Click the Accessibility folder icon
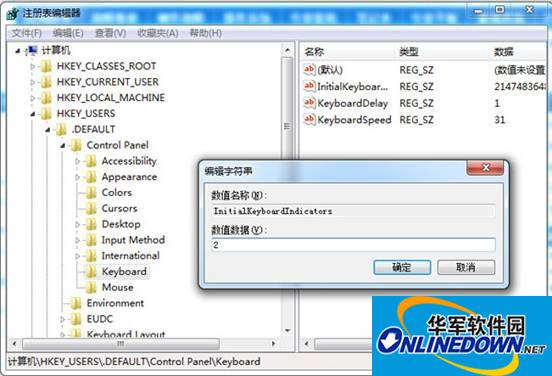Image resolution: width=552 pixels, height=376 pixels. click(x=91, y=161)
